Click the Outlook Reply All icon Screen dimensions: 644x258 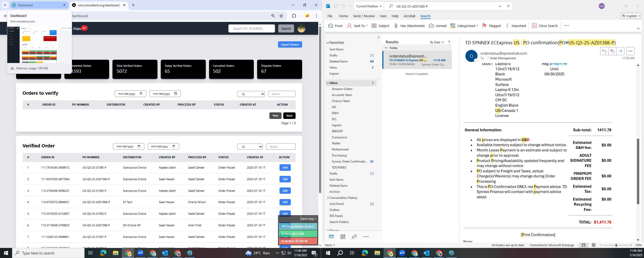[x=612, y=51]
